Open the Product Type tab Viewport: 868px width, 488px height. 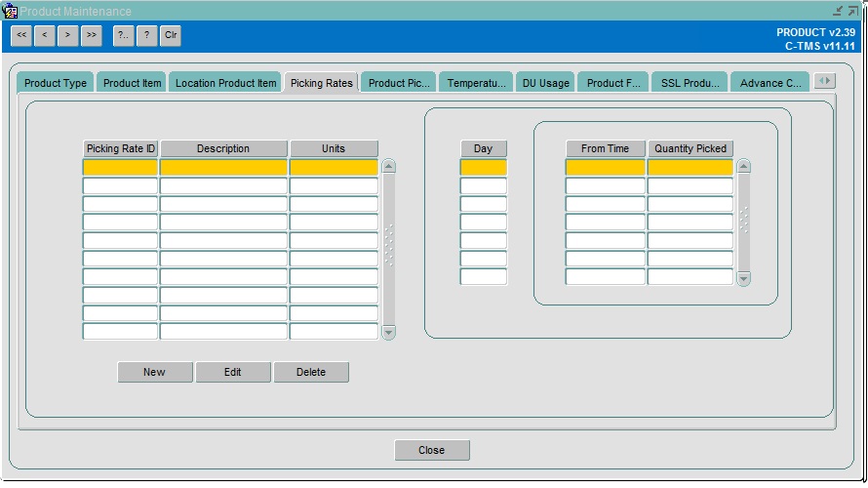click(56, 83)
